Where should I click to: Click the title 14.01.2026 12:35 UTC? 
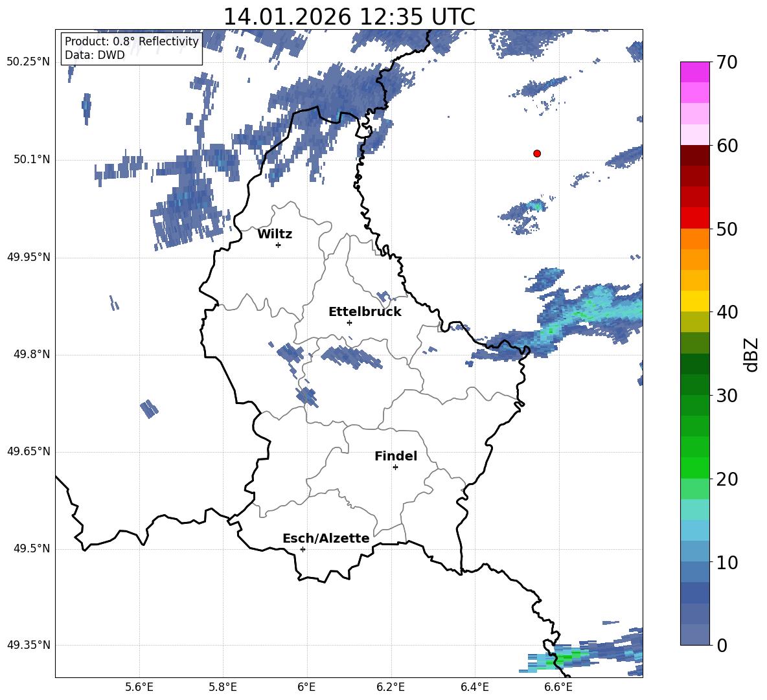point(349,17)
